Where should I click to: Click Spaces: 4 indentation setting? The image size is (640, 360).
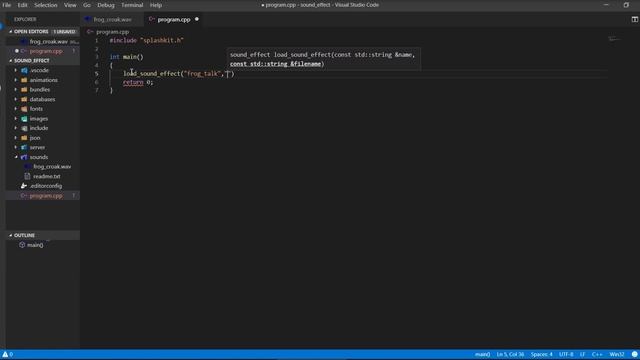[x=542, y=354]
